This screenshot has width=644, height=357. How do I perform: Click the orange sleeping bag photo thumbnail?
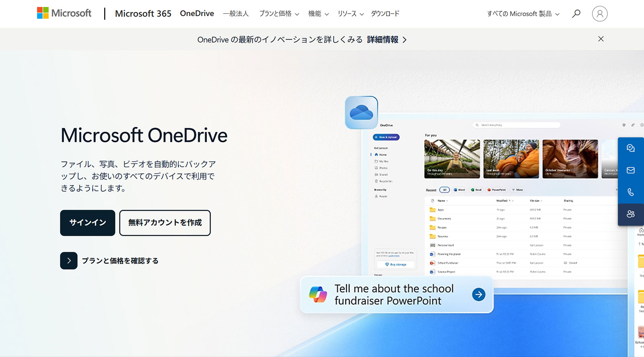(511, 159)
